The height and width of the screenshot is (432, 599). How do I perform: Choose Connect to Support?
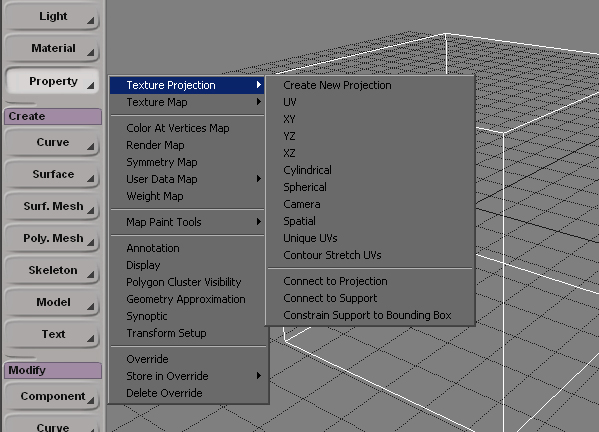[x=370, y=298]
